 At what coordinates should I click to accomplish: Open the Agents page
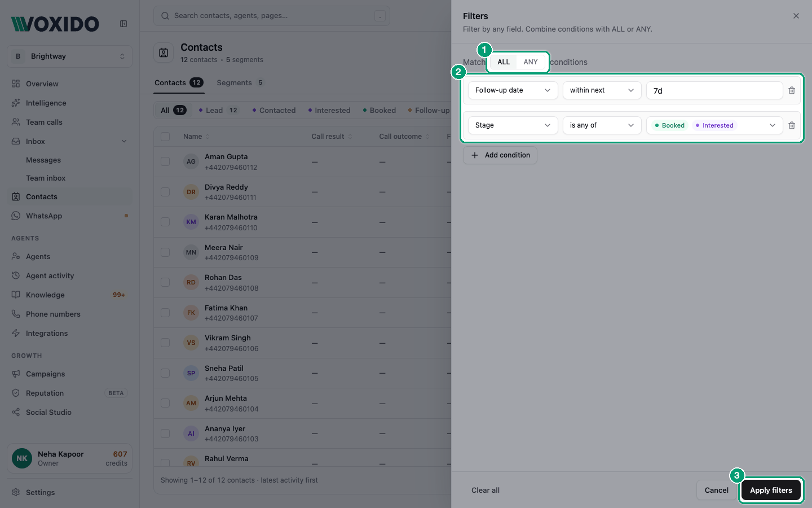(70, 256)
